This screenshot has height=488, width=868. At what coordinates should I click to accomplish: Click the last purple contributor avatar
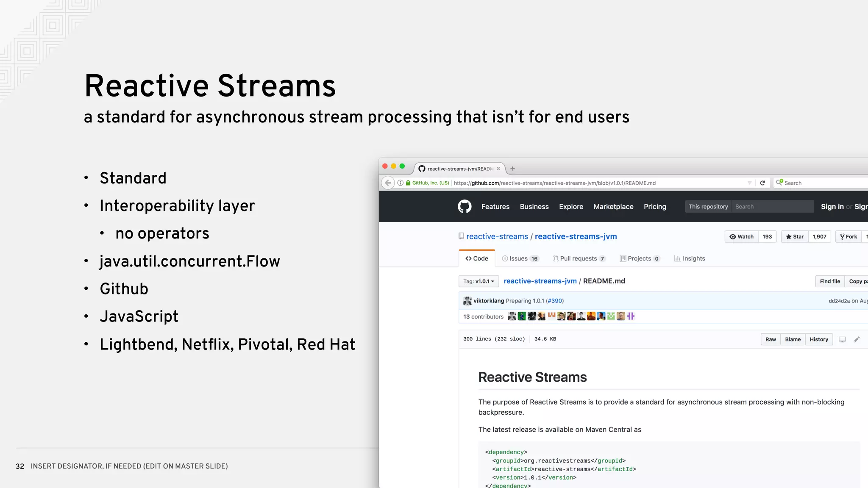click(631, 316)
